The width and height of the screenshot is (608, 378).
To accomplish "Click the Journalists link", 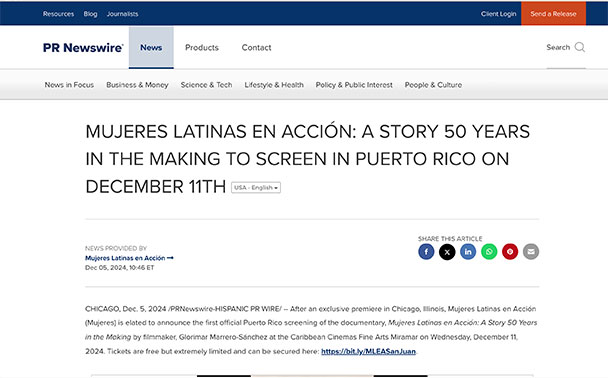I will point(122,14).
